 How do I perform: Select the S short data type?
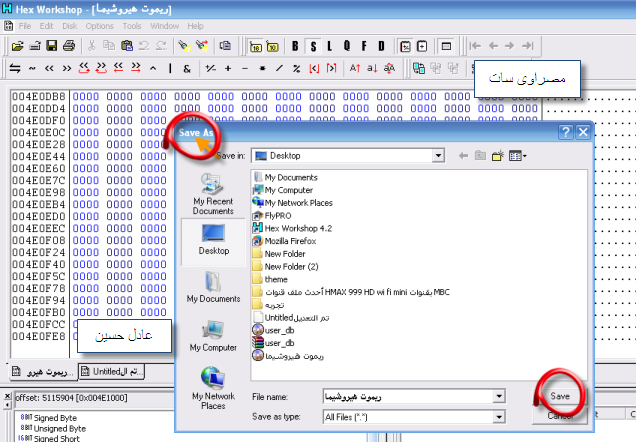coord(313,47)
